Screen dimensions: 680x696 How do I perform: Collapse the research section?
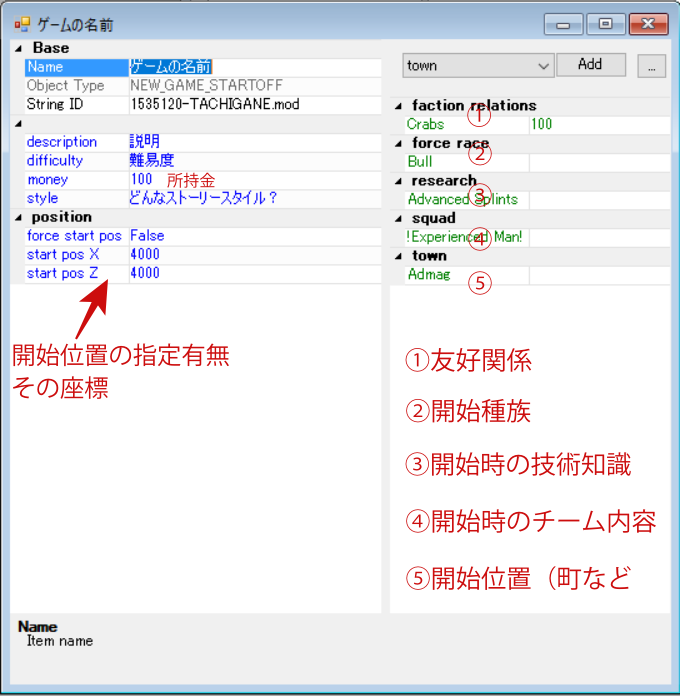[398, 181]
